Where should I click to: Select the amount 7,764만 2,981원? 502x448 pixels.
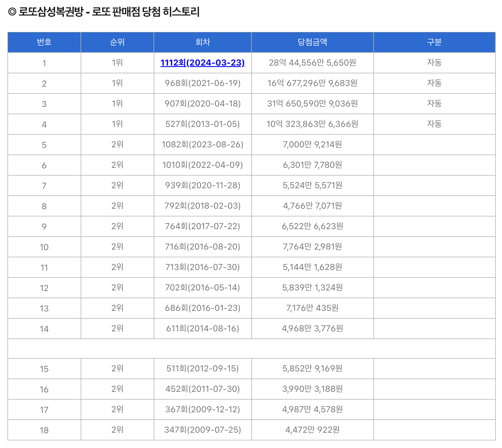coord(312,247)
